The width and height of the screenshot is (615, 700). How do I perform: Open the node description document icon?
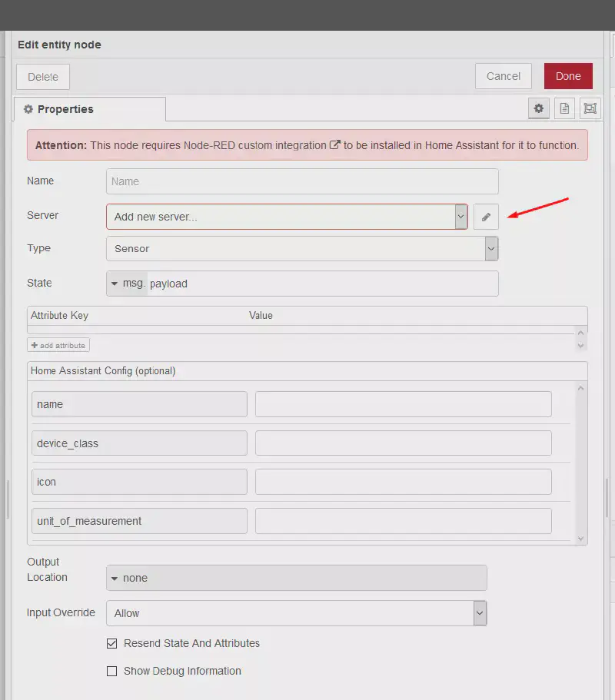coord(564,109)
